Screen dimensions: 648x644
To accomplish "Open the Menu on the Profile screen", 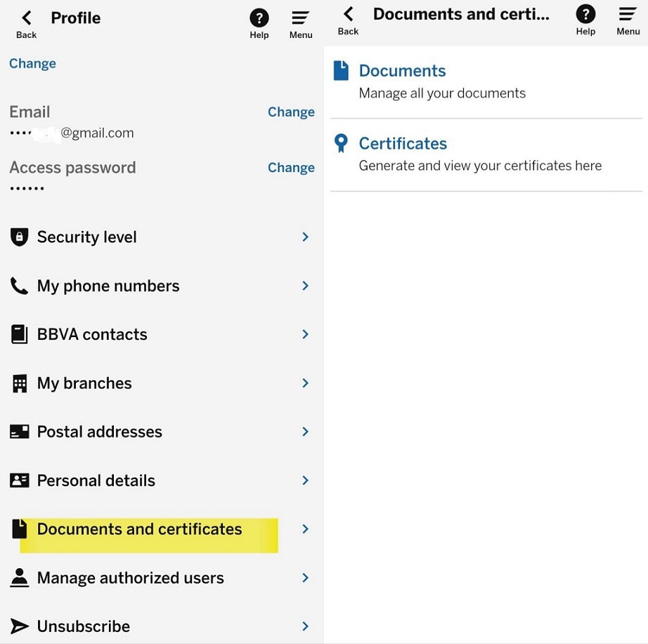I will [300, 25].
